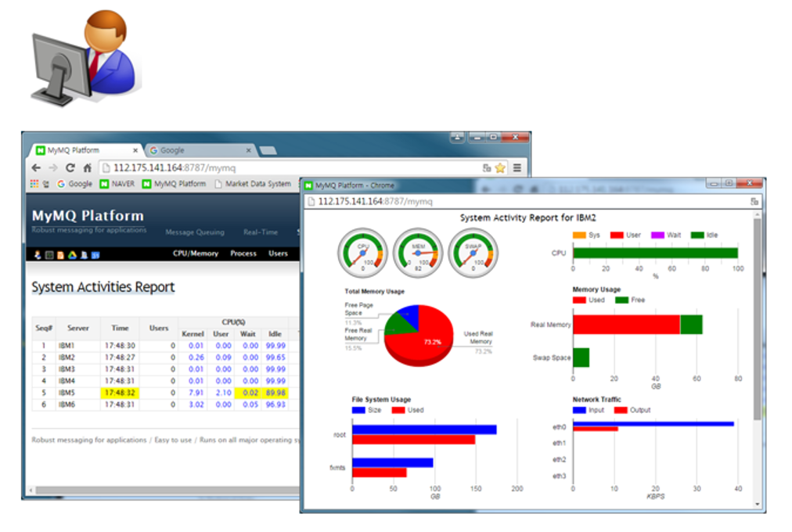Open the Chrome hamburger menu
The width and height of the screenshot is (792, 532).
click(517, 168)
